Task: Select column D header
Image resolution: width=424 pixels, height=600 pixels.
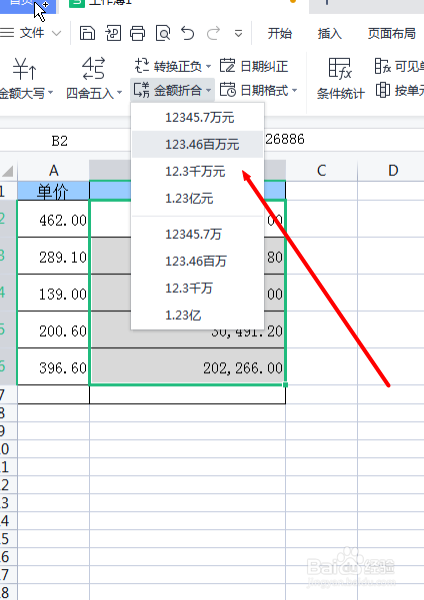Action: [393, 170]
